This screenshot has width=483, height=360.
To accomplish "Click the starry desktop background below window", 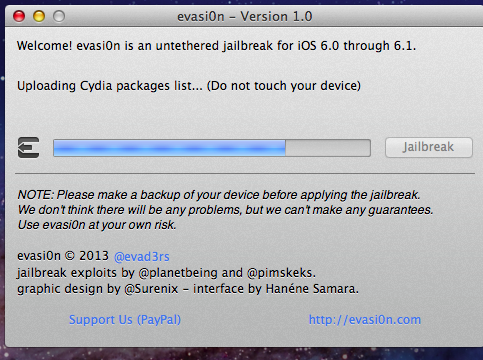I will click(241, 354).
